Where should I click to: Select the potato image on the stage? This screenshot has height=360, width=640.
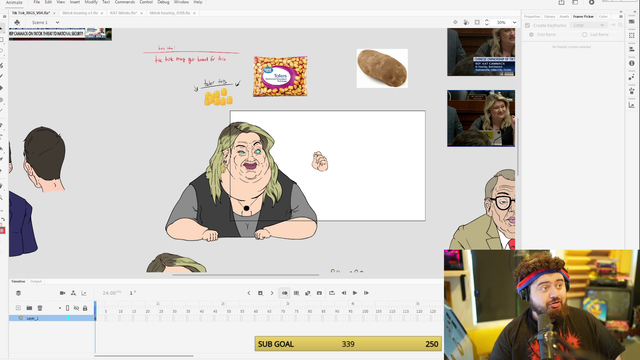pyautogui.click(x=382, y=68)
